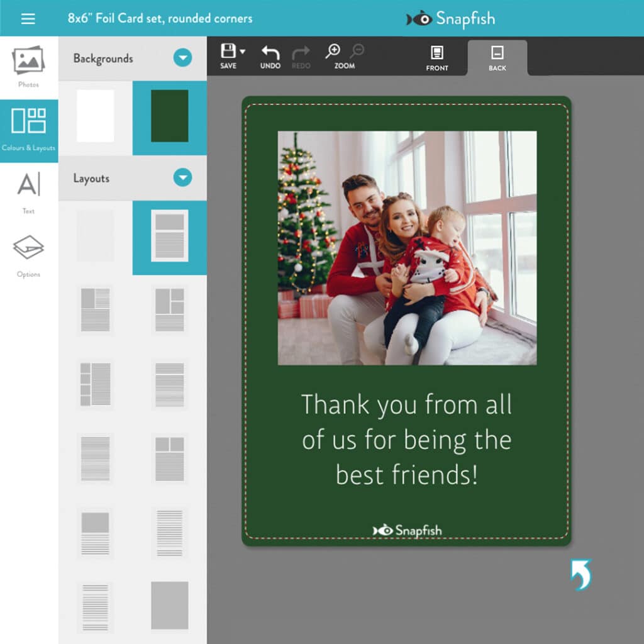Screen dimensions: 644x644
Task: Click the Snapfish logo in the header
Action: click(450, 18)
